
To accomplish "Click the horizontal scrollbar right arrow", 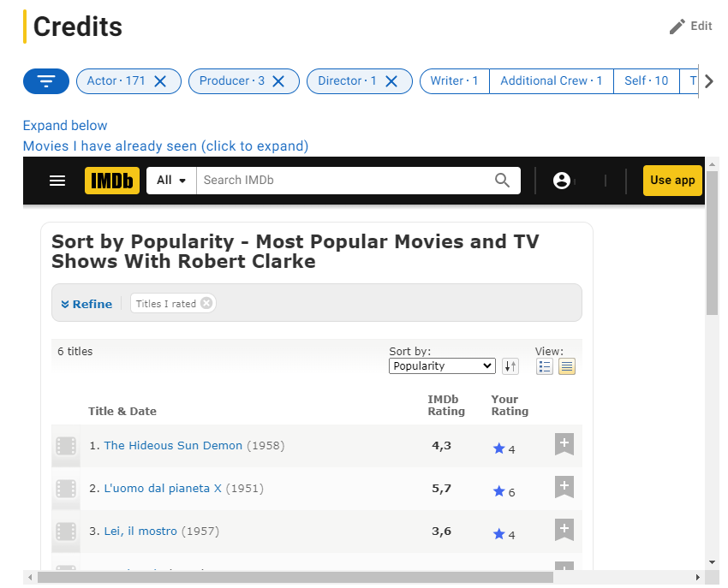I will tap(697, 578).
